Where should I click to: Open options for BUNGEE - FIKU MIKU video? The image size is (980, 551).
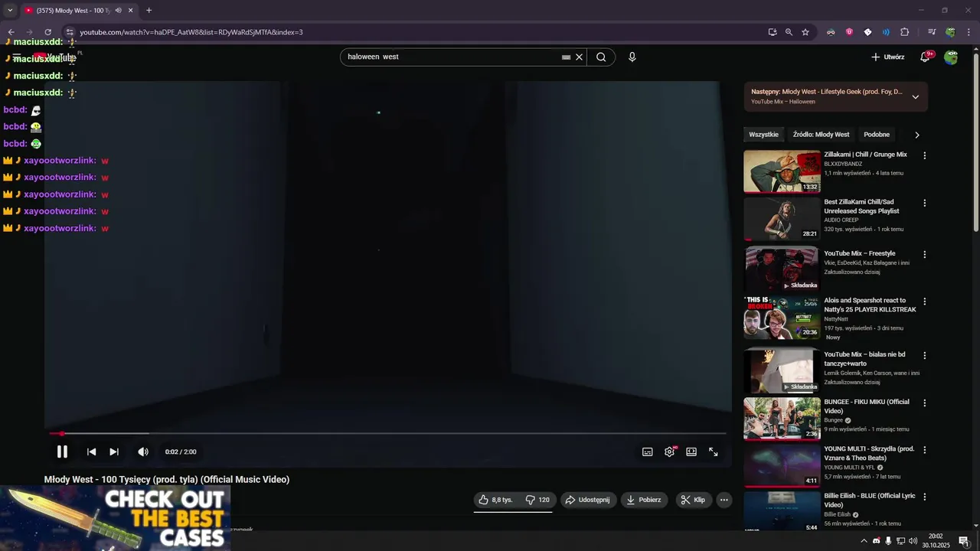(x=924, y=403)
